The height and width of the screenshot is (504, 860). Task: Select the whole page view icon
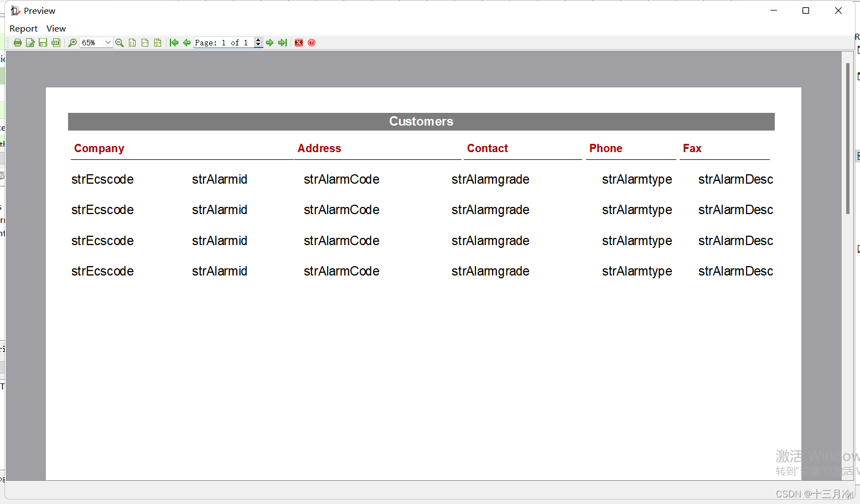pos(158,42)
